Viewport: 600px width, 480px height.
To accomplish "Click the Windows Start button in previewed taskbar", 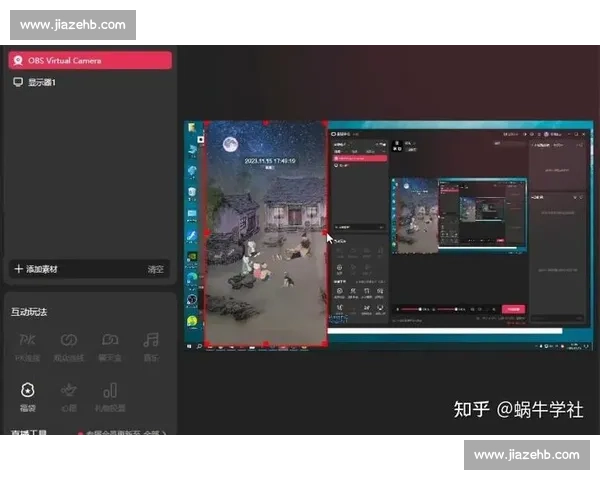I will [x=189, y=346].
